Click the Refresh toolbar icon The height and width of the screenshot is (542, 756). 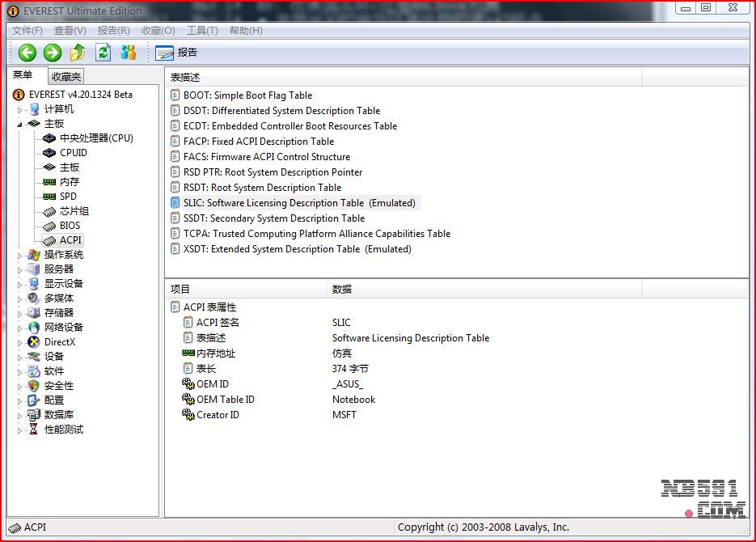(x=103, y=53)
